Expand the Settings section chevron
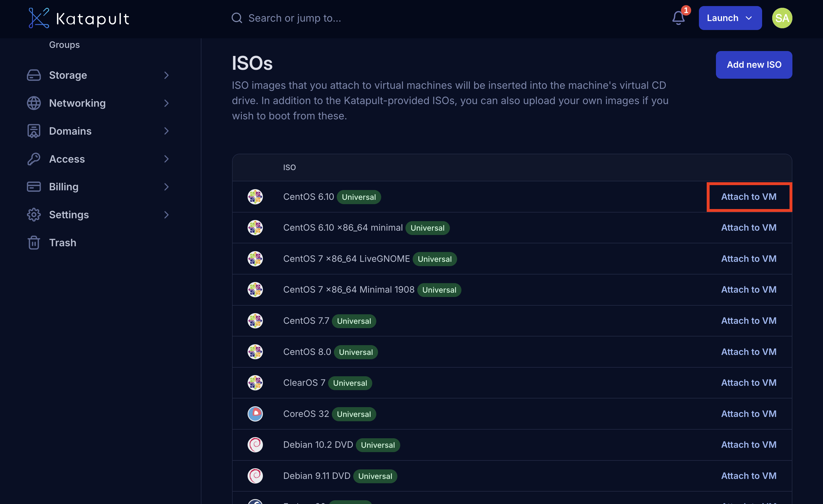Image resolution: width=823 pixels, height=504 pixels. click(166, 215)
